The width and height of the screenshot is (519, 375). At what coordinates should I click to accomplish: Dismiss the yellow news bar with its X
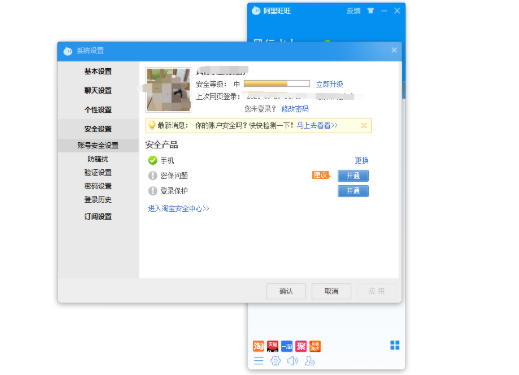364,126
